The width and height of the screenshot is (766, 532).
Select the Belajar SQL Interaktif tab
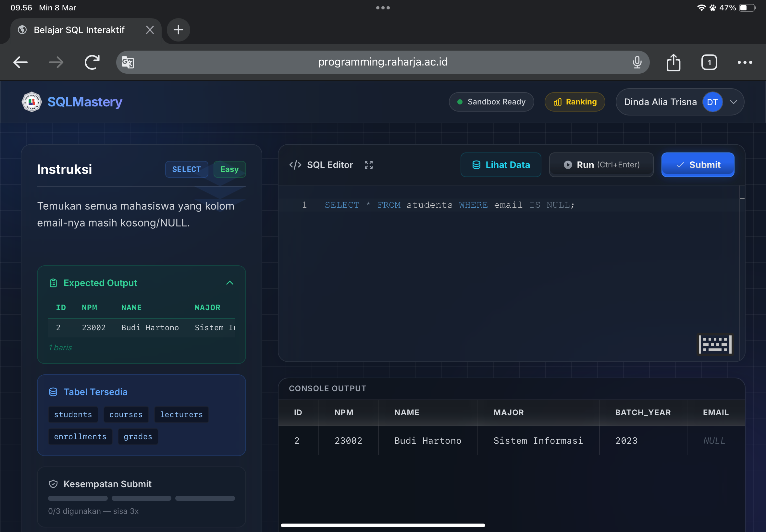tap(79, 30)
